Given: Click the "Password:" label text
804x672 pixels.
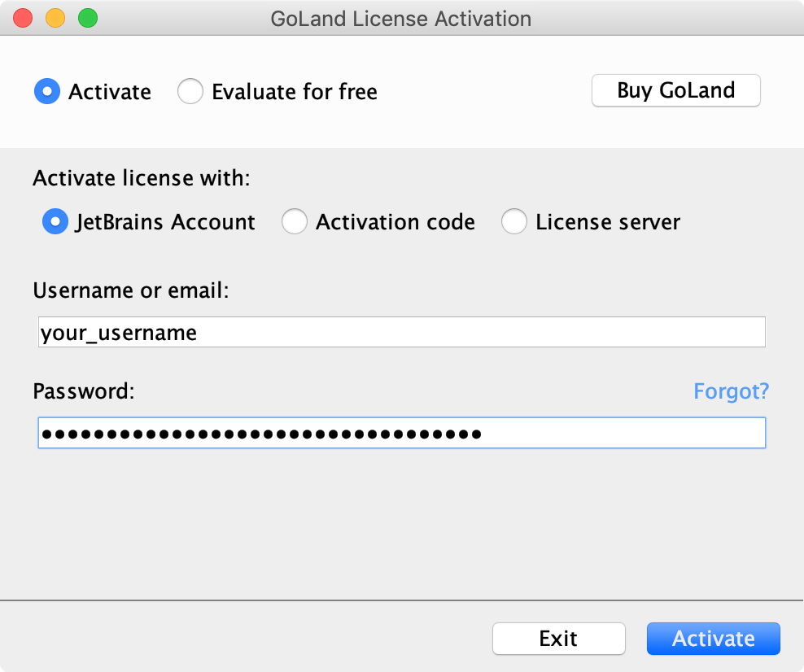Looking at the screenshot, I should pyautogui.click(x=84, y=391).
